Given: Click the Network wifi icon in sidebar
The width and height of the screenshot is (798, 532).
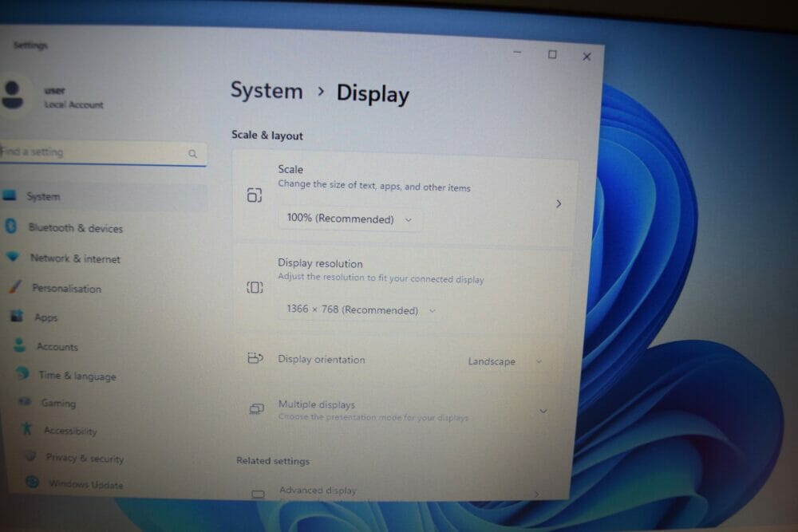Looking at the screenshot, I should (x=14, y=256).
